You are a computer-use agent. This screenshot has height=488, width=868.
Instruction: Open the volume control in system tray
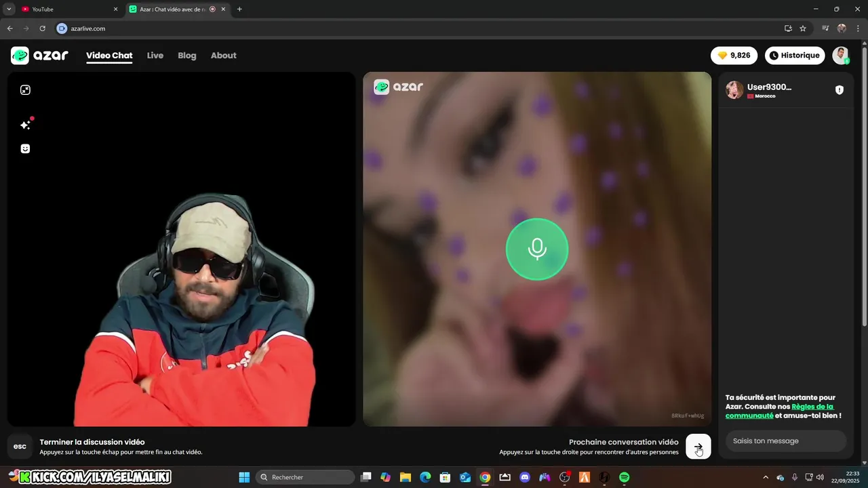pos(821,477)
